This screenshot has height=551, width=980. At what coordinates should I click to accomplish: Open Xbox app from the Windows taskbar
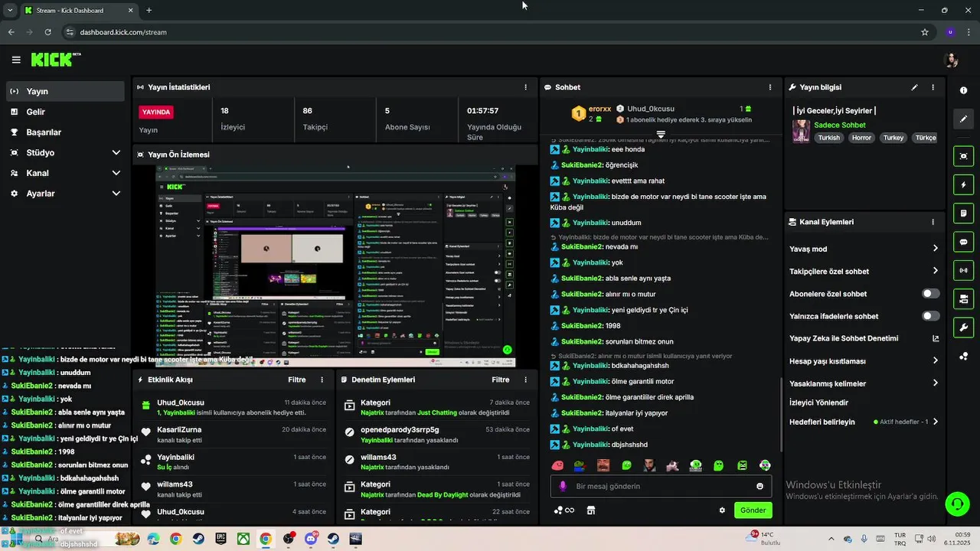point(243,539)
